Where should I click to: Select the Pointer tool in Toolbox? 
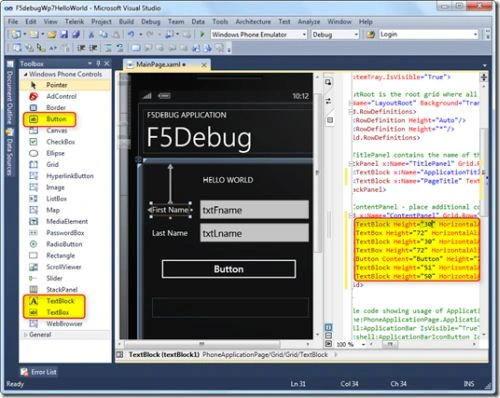(65, 85)
